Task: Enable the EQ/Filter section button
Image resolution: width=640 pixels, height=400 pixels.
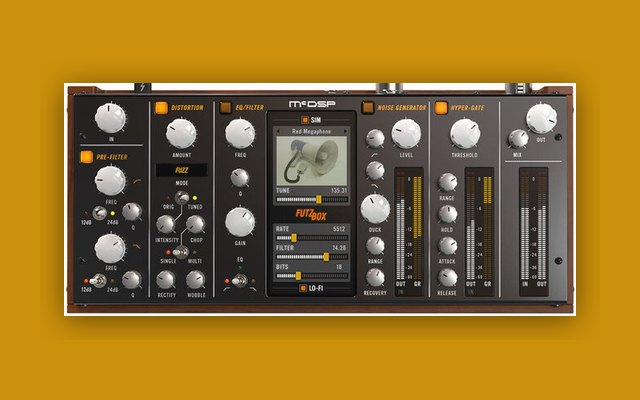Action: click(225, 107)
